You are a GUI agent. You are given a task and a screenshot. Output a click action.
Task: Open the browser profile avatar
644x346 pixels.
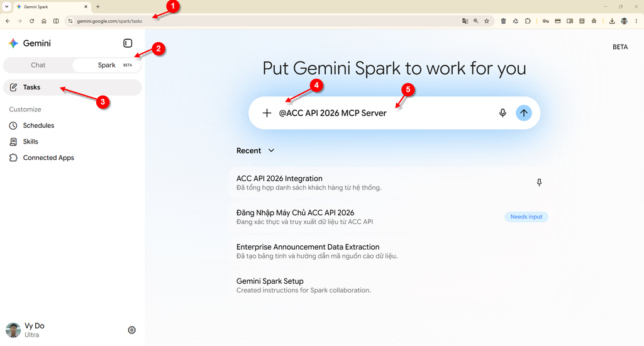(624, 21)
